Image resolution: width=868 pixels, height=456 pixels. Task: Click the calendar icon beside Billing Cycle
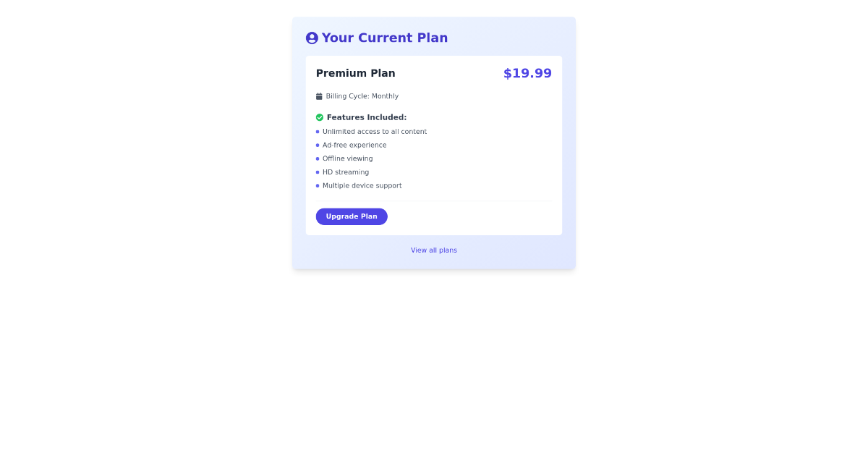point(319,95)
